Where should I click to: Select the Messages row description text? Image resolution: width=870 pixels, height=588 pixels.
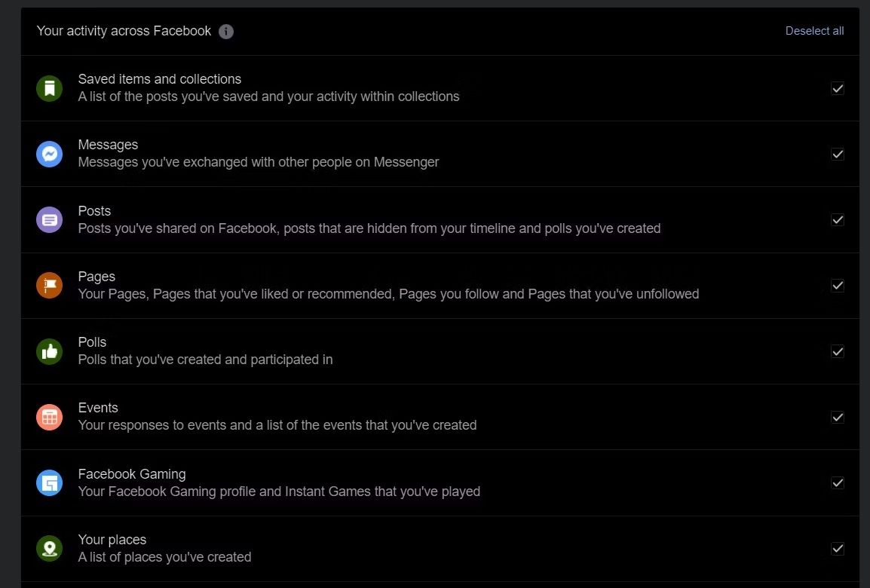(x=258, y=162)
